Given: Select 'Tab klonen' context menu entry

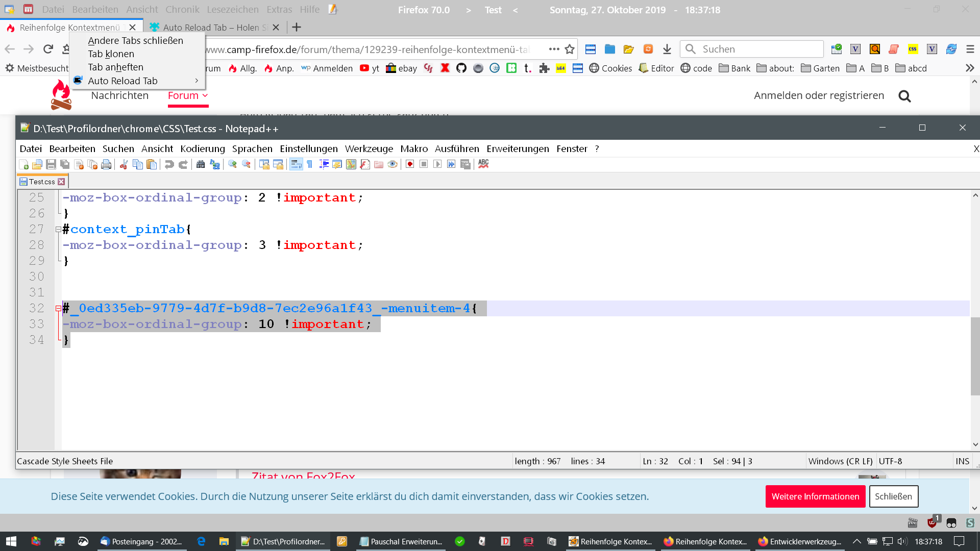Looking at the screenshot, I should [111, 54].
